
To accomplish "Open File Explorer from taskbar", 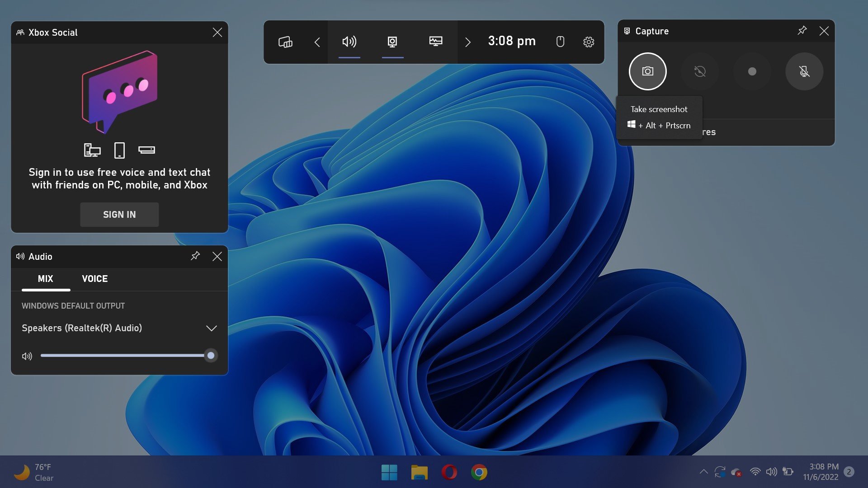I will coord(419,472).
